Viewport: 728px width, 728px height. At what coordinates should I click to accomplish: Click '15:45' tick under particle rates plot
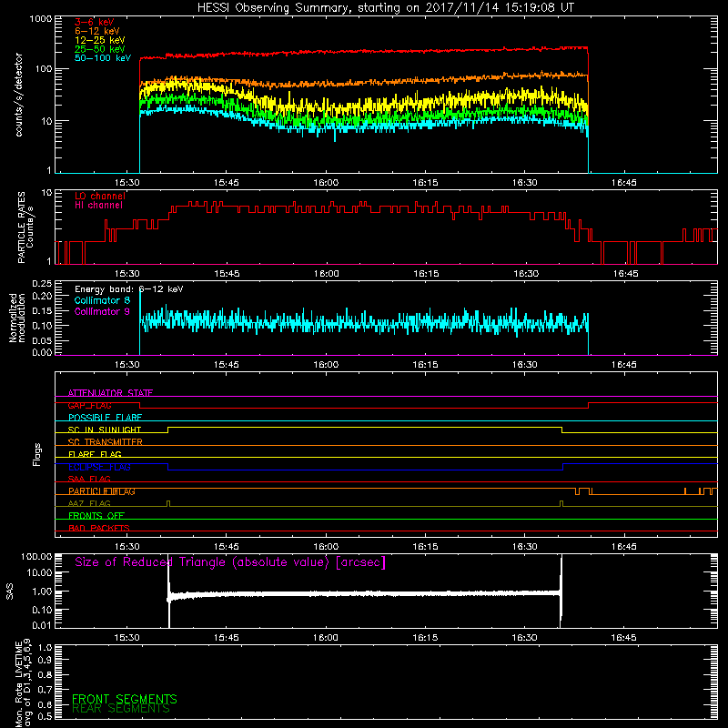(227, 274)
